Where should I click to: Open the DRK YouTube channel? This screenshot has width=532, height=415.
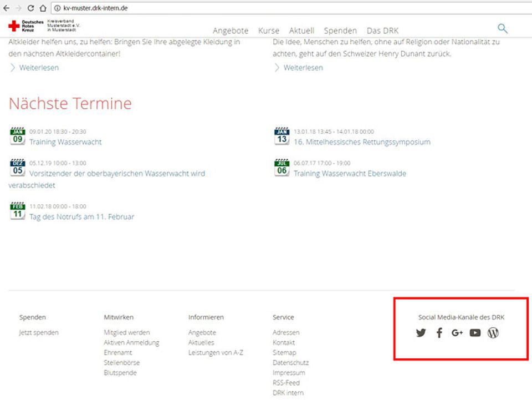(x=475, y=333)
